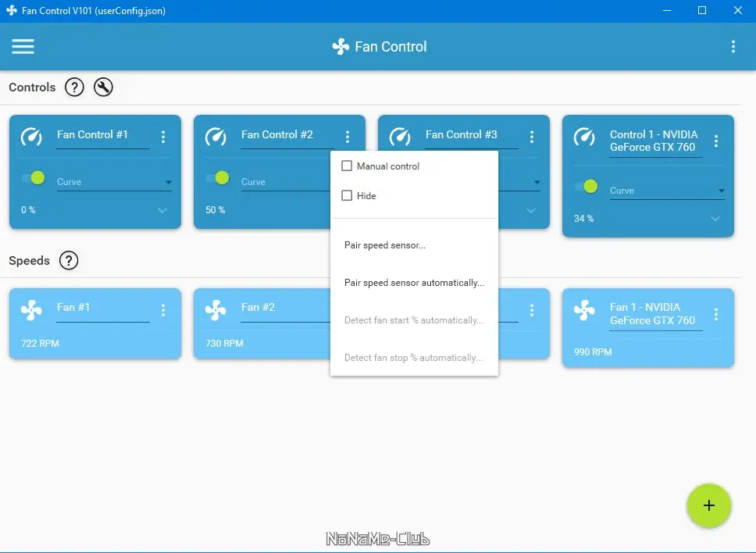Expand Fan Control #1 card details chevron
This screenshot has width=756, height=553.
click(162, 210)
